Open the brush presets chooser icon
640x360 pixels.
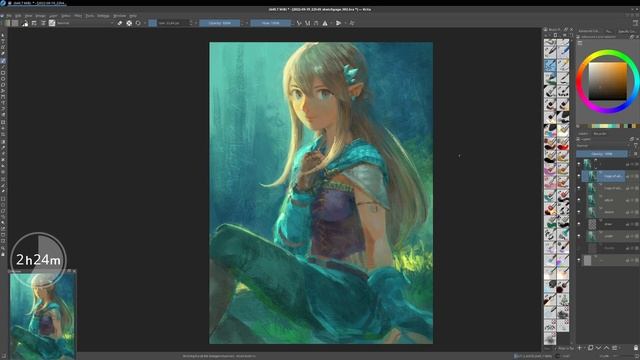43,23
